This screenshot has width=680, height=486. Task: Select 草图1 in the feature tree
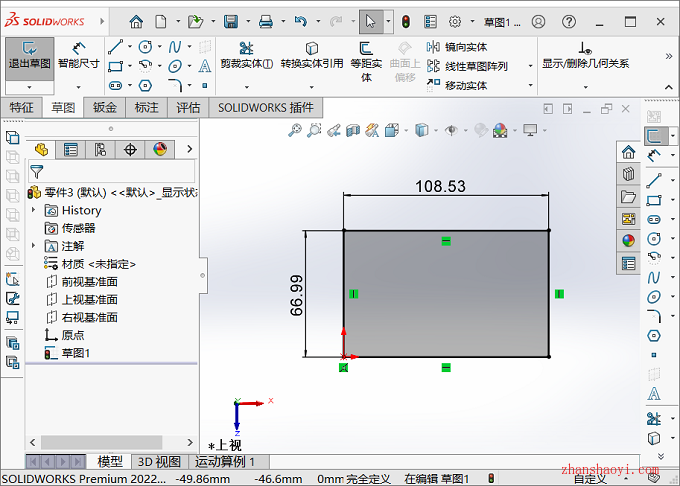[67, 353]
